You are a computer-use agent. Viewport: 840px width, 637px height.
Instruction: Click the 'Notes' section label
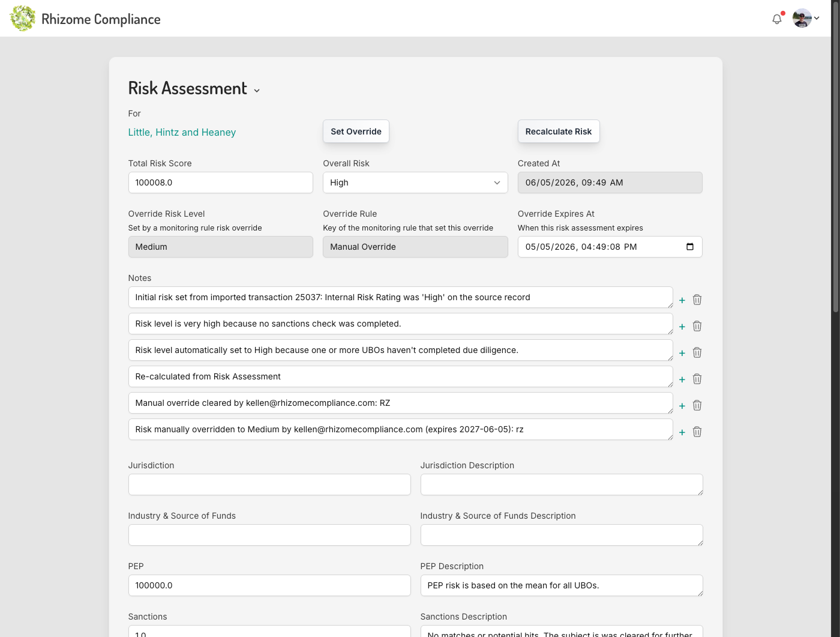[140, 278]
